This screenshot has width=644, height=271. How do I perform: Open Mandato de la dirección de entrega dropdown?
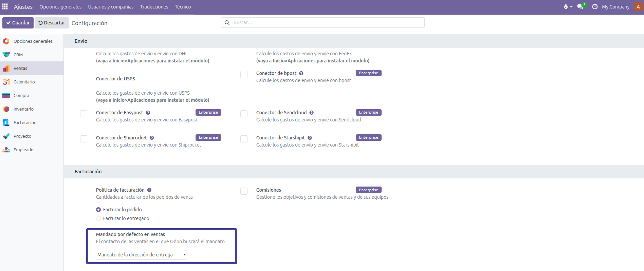141,255
